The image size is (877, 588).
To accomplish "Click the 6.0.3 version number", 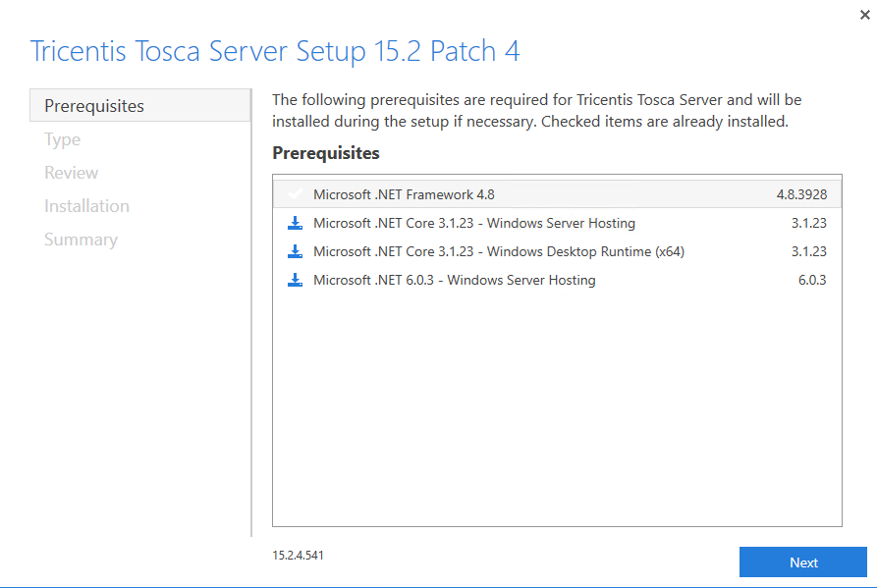I will click(811, 280).
